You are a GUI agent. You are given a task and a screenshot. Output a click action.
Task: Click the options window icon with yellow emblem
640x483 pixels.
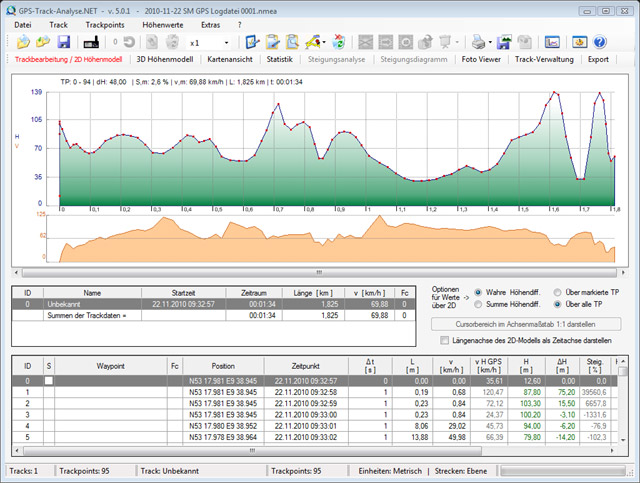pos(580,42)
